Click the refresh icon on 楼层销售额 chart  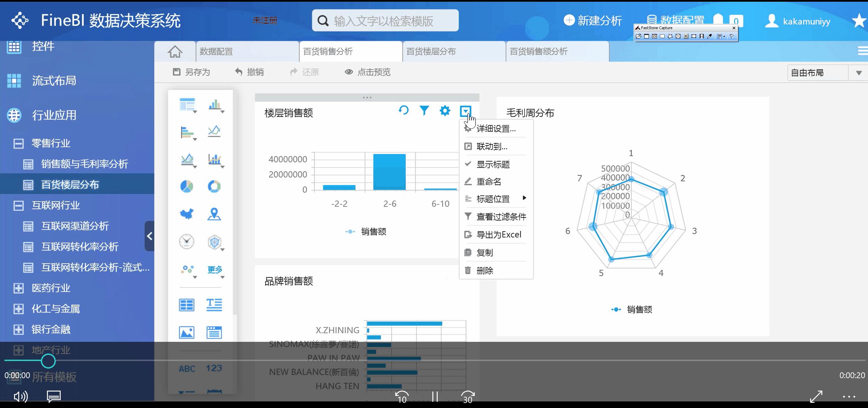[403, 110]
